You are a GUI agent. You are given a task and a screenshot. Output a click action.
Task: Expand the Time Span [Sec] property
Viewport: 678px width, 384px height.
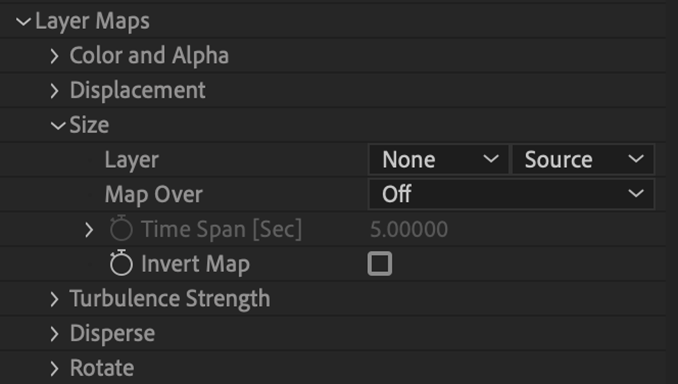click(x=89, y=230)
